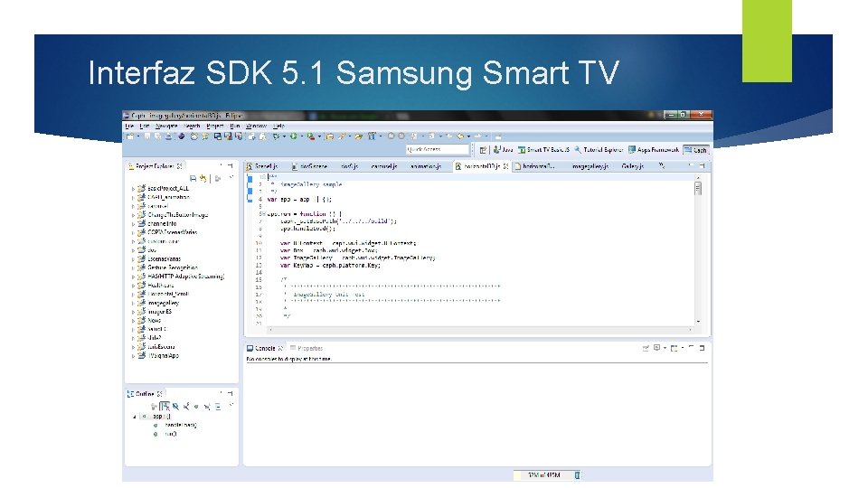Open the Help menu
This screenshot has height=488, width=868.
pyautogui.click(x=278, y=127)
